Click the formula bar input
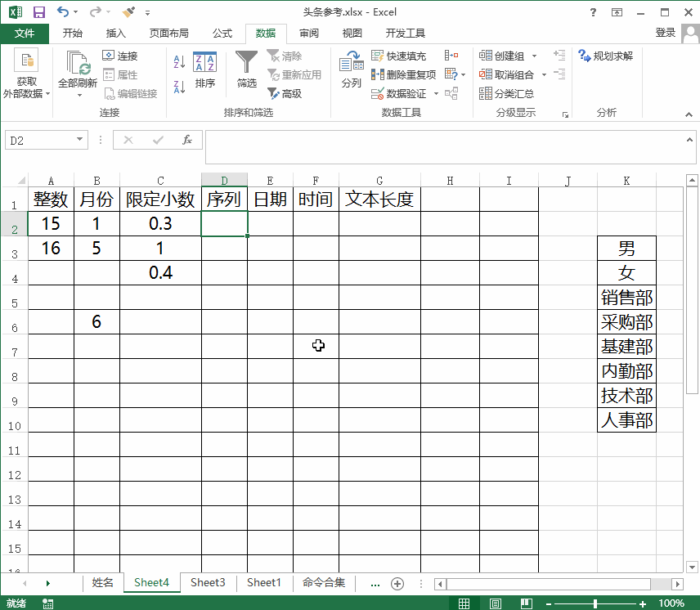Screen dimensions: 700x610 coord(445,147)
